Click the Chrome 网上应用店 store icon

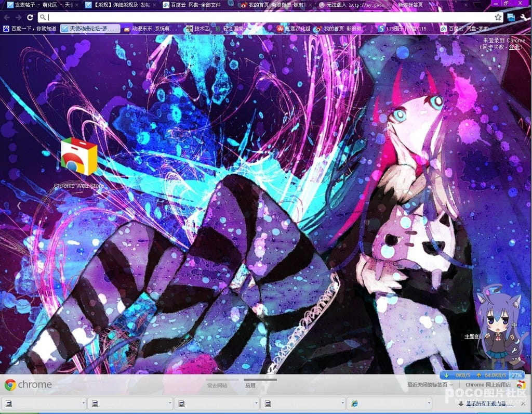[x=521, y=384]
